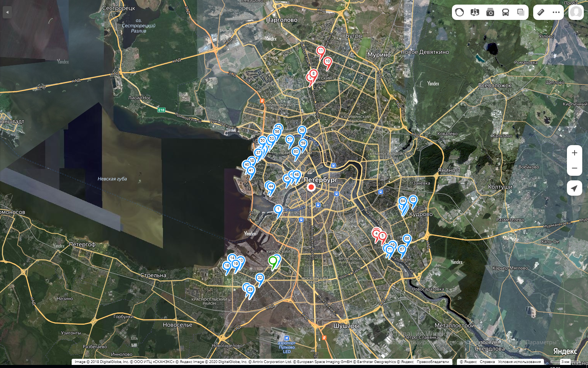Select the street panoramas icon
The width and height of the screenshot is (588, 368).
tap(475, 12)
